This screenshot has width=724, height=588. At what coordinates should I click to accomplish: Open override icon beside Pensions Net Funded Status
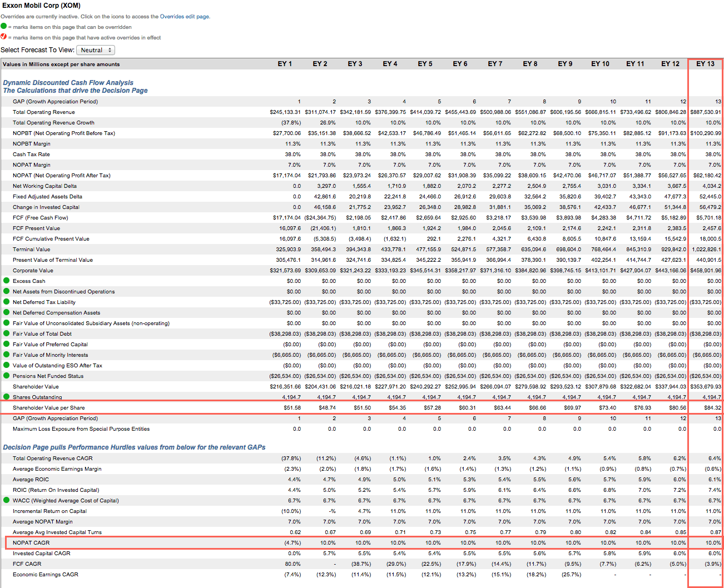[x=7, y=376]
